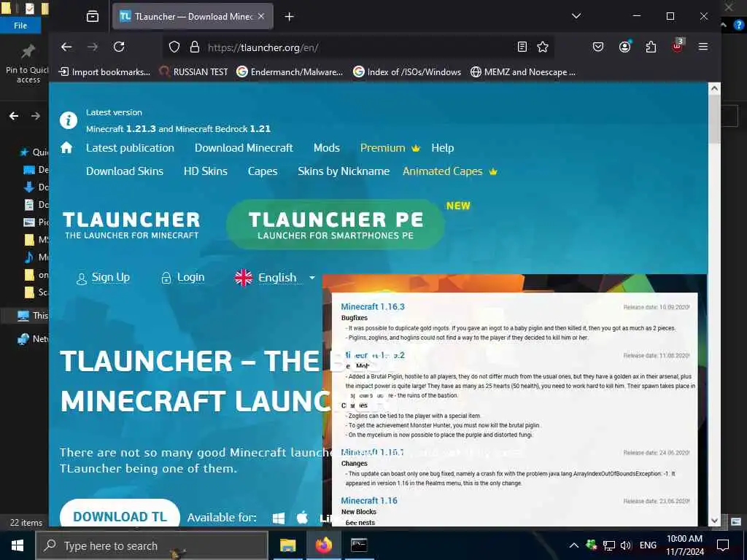Screen dimensions: 747x560
Task: Click the uBlock Origin extension icon
Action: pos(677,46)
